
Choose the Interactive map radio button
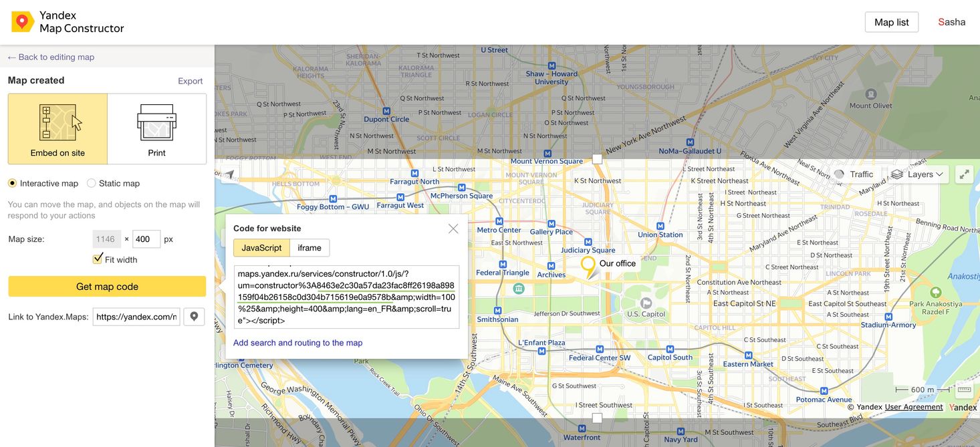tap(12, 183)
